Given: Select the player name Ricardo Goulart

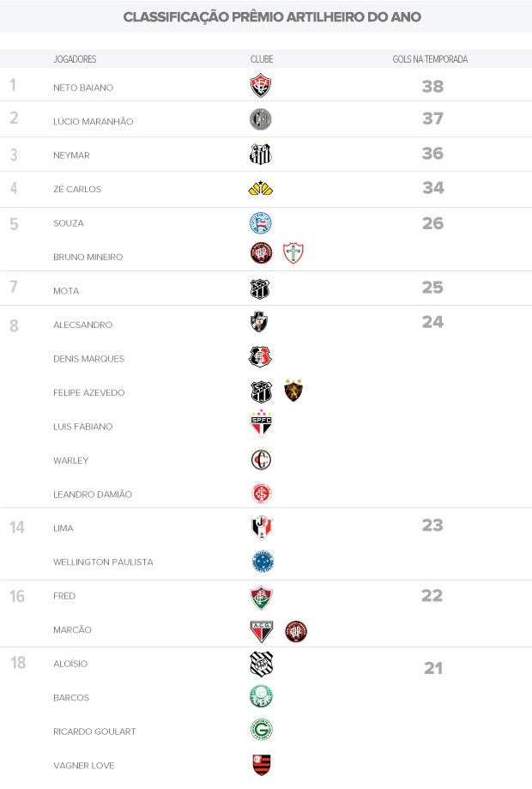Looking at the screenshot, I should [94, 731].
